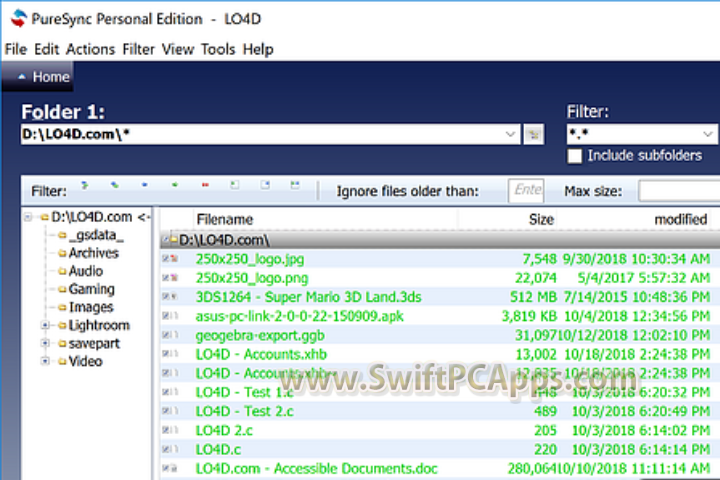Screen dimensions: 720x480
Task: Click the single blue arrow filter icon
Action: coord(145,185)
